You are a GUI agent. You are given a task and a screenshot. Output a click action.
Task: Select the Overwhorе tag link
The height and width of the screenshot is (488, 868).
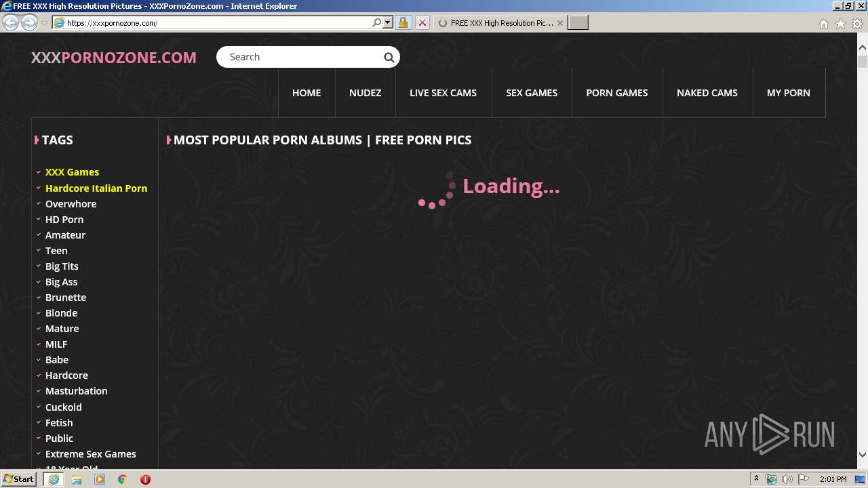click(71, 204)
